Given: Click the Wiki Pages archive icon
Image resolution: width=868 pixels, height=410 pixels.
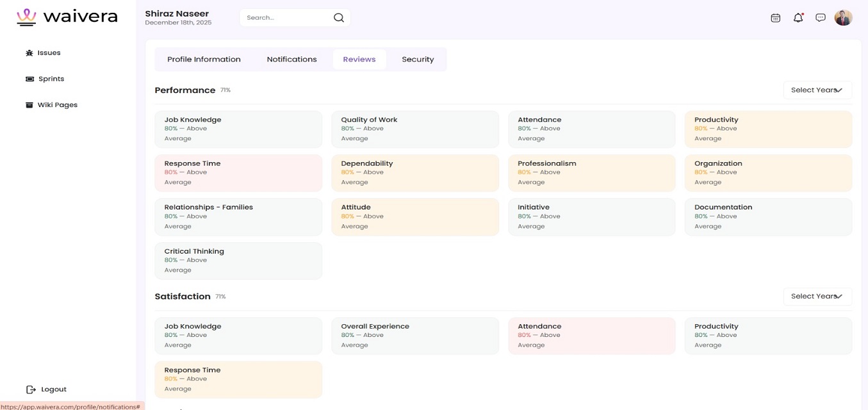Looking at the screenshot, I should point(29,105).
